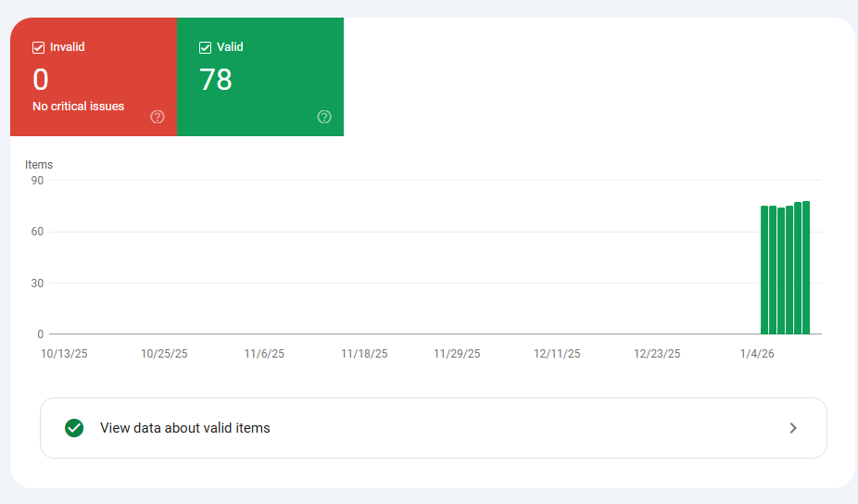Viewport: 858px width, 504px height.
Task: Select the first green bar in chart
Action: [764, 270]
